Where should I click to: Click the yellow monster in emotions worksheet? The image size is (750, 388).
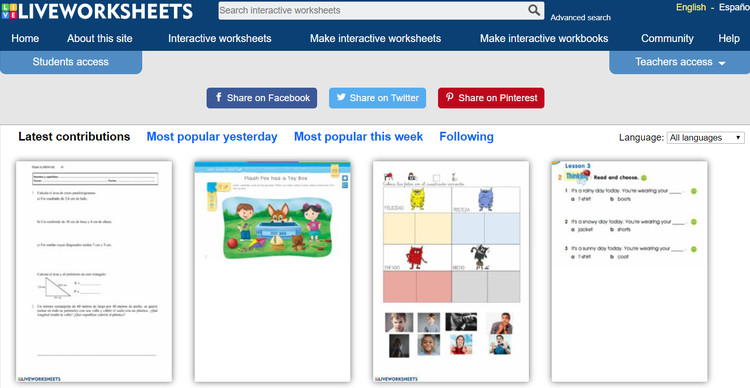pyautogui.click(x=418, y=199)
